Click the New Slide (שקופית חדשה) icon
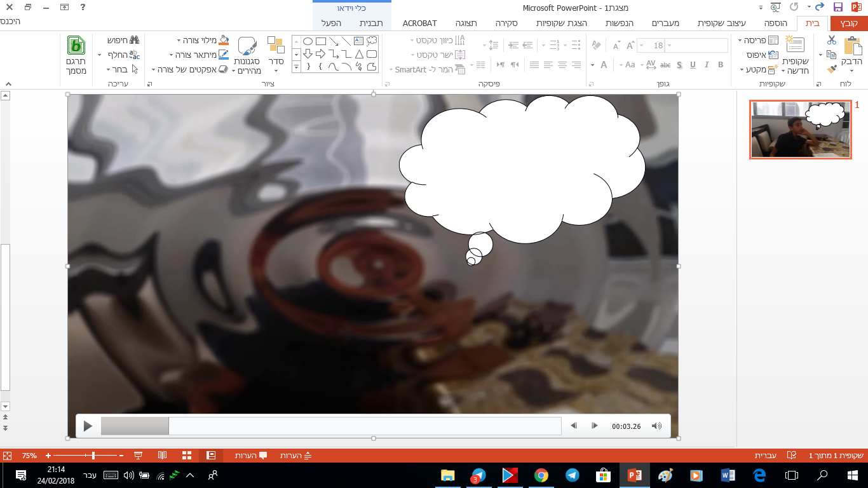The height and width of the screenshot is (488, 868). [794, 44]
